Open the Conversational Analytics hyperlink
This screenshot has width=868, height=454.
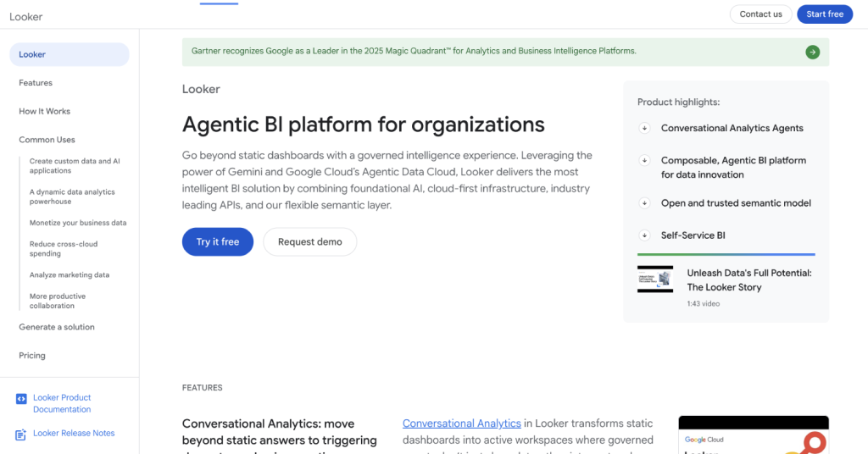point(462,423)
